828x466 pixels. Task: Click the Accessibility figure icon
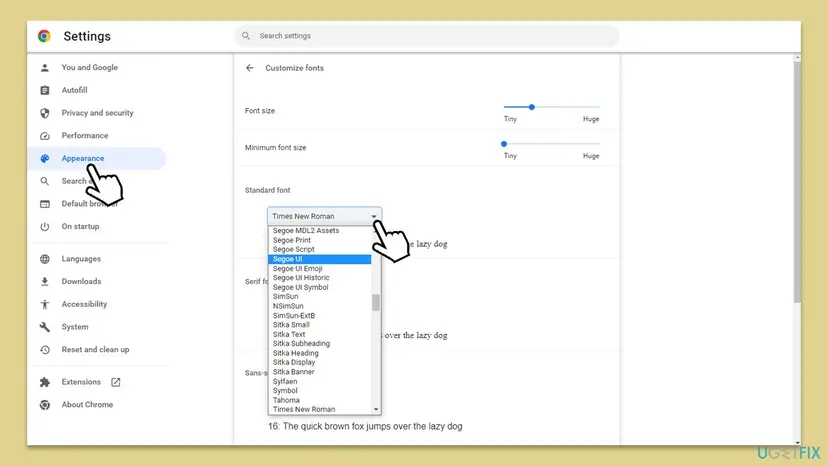45,304
